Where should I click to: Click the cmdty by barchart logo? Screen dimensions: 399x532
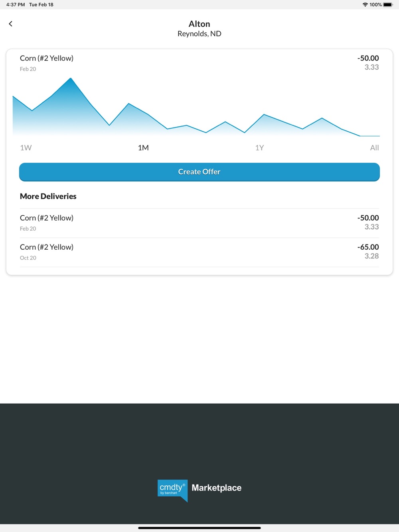pos(172,490)
